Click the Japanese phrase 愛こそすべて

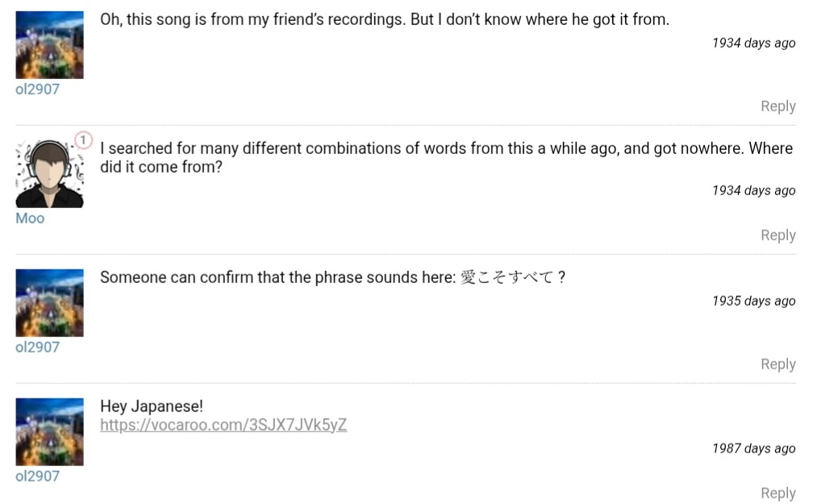point(507,277)
